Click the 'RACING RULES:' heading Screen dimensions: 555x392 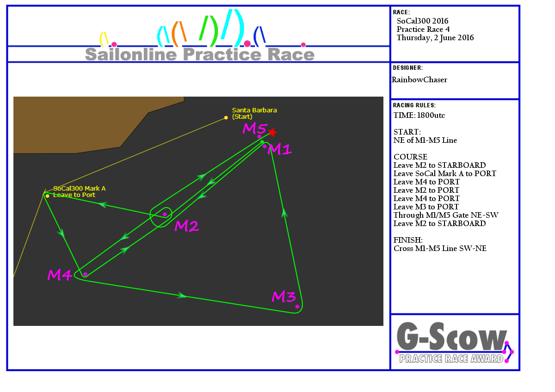coord(414,105)
